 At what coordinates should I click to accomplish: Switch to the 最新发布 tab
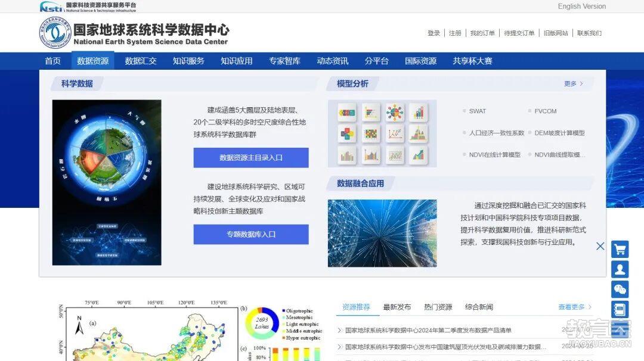[396, 307]
